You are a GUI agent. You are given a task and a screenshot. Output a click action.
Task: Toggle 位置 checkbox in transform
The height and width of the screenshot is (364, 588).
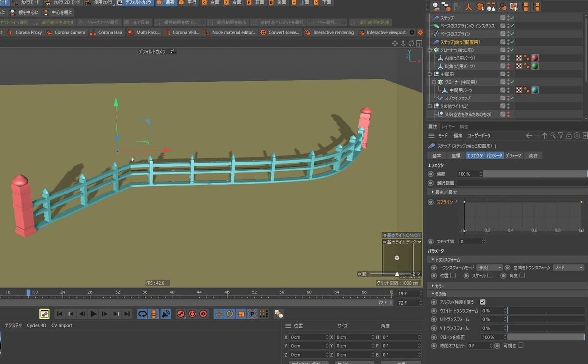click(452, 276)
